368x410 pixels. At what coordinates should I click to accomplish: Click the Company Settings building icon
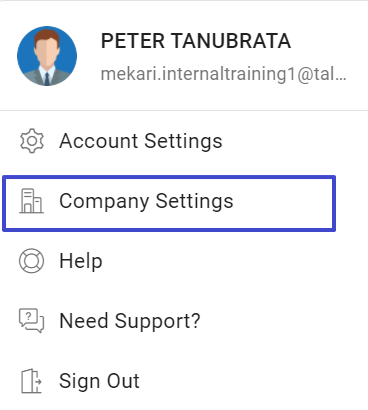pyautogui.click(x=31, y=201)
